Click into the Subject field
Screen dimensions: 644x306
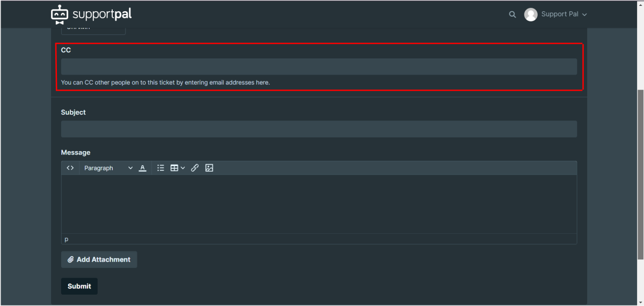click(x=319, y=129)
